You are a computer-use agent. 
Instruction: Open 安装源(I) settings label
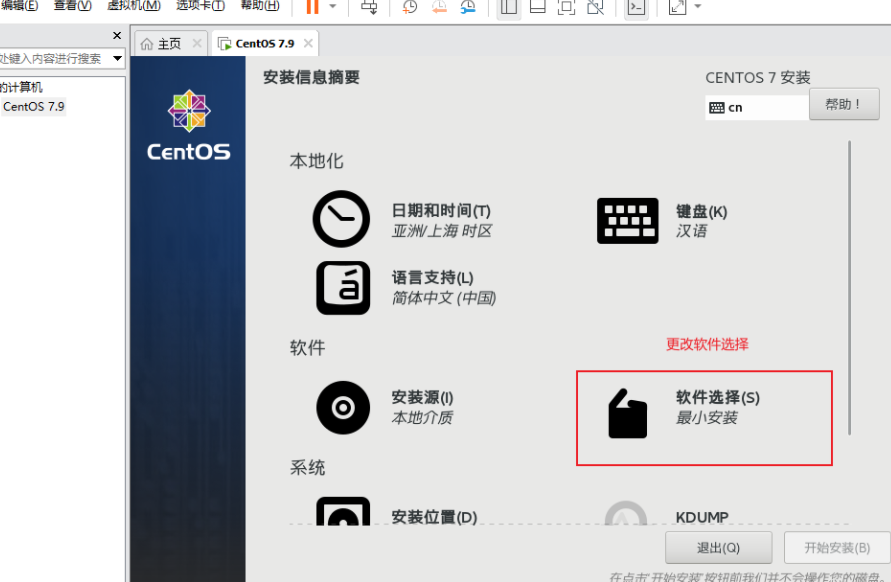pyautogui.click(x=422, y=397)
